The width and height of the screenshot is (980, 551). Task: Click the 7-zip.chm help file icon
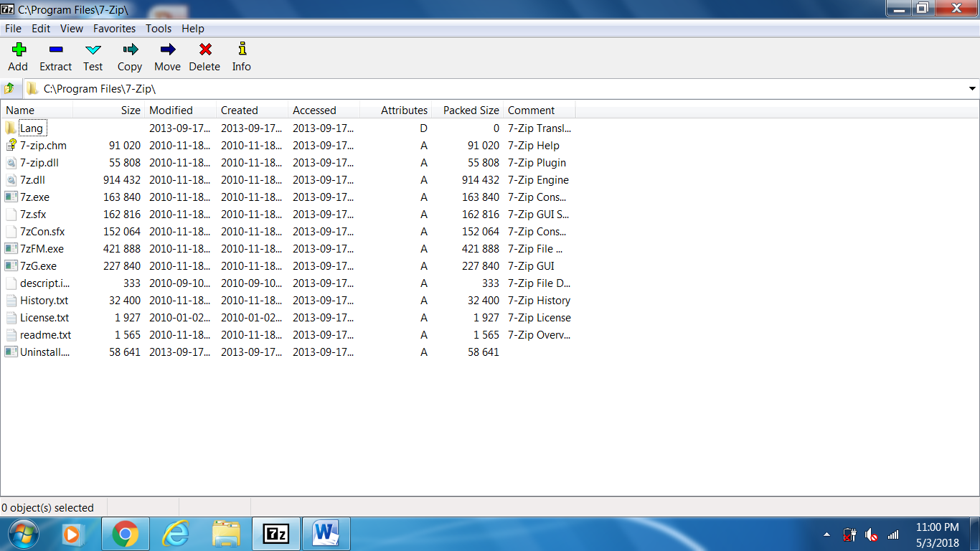(x=10, y=146)
